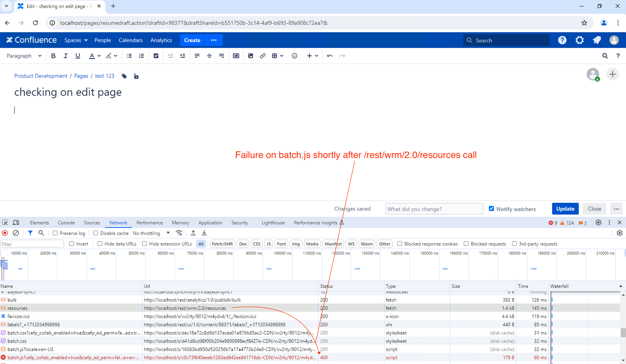This screenshot has height=364, width=626.
Task: Click the Update button
Action: (565, 209)
